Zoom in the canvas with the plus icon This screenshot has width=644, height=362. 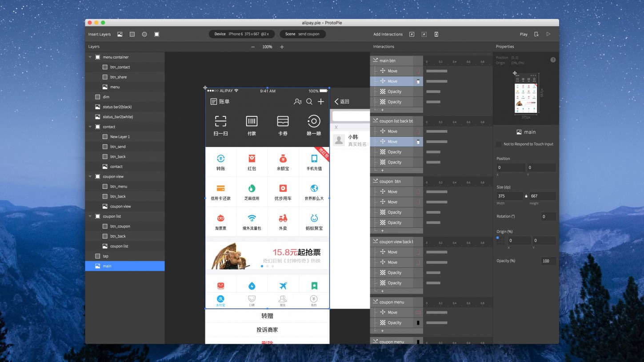(282, 47)
